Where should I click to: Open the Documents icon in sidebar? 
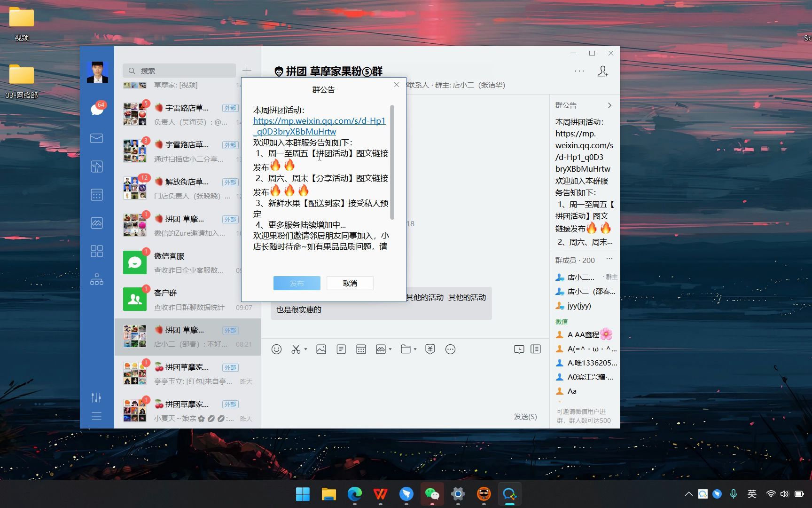click(x=97, y=167)
